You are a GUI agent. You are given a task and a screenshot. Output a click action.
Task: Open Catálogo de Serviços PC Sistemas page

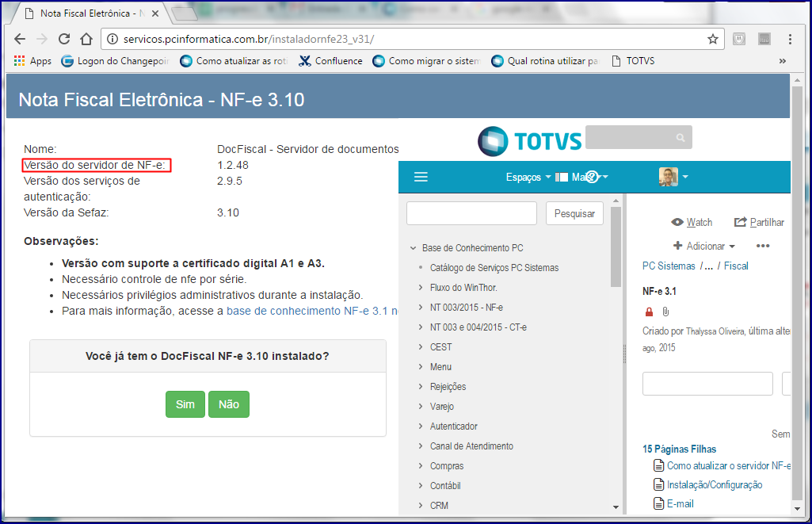click(x=494, y=268)
